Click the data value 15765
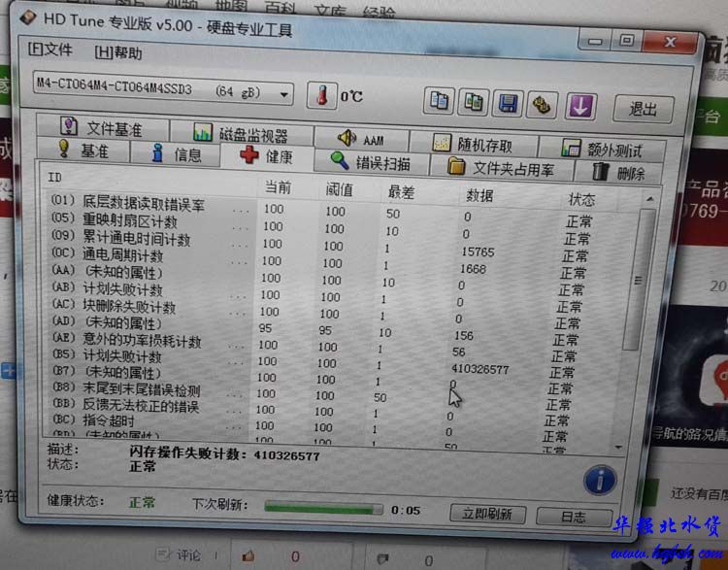This screenshot has width=728, height=570. click(x=478, y=251)
